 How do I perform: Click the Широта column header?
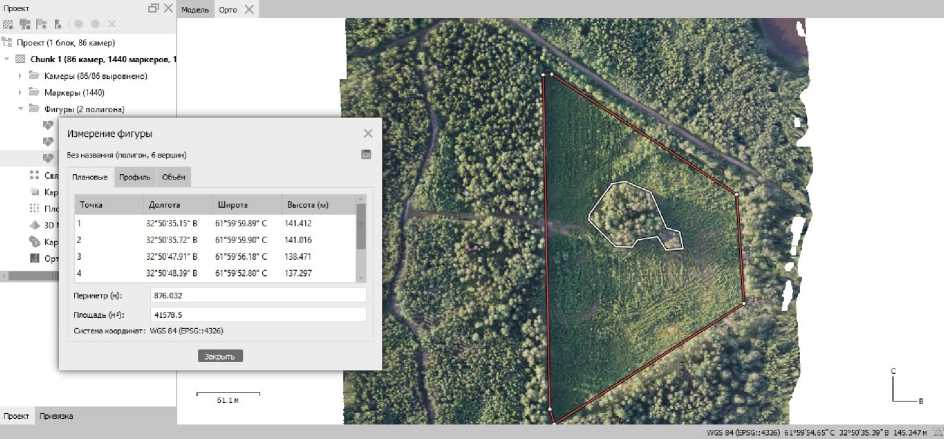pyautogui.click(x=247, y=205)
